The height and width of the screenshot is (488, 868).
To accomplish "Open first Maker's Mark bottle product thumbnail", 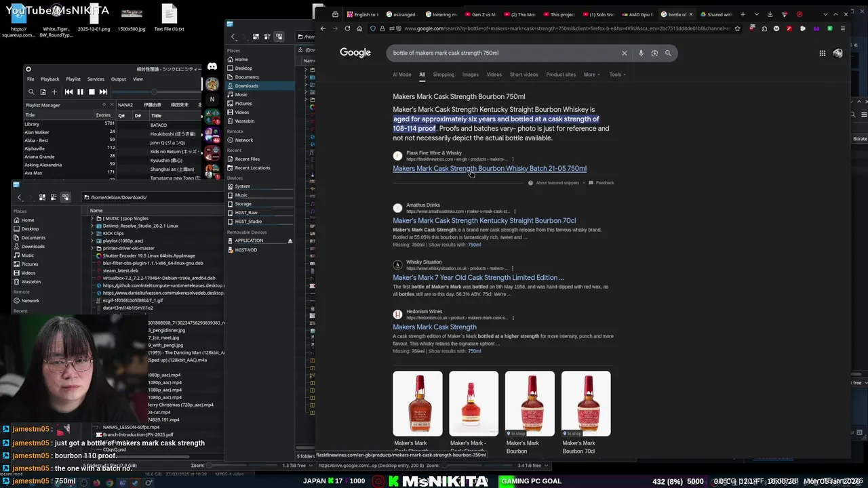I will [x=418, y=403].
